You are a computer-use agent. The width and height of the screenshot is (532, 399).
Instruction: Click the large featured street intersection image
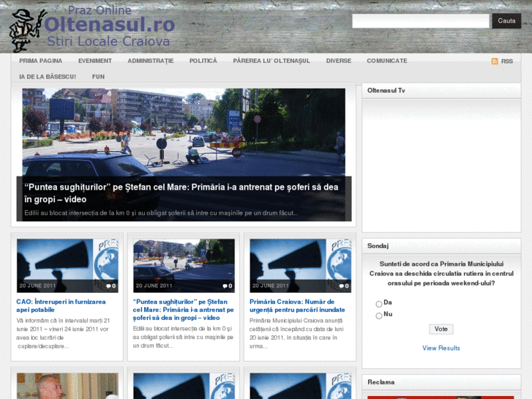click(183, 132)
